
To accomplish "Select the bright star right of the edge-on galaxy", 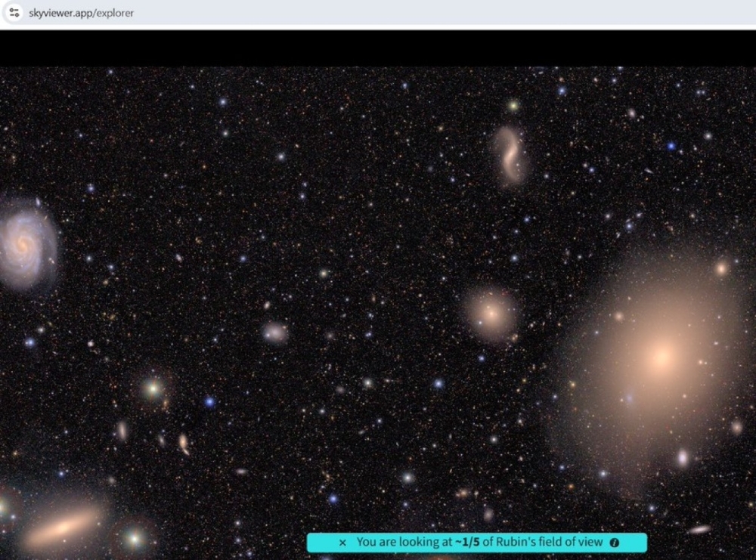I will [135, 538].
